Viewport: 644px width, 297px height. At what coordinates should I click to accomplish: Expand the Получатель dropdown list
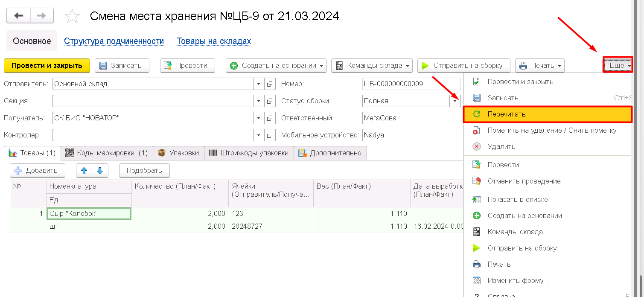click(259, 118)
